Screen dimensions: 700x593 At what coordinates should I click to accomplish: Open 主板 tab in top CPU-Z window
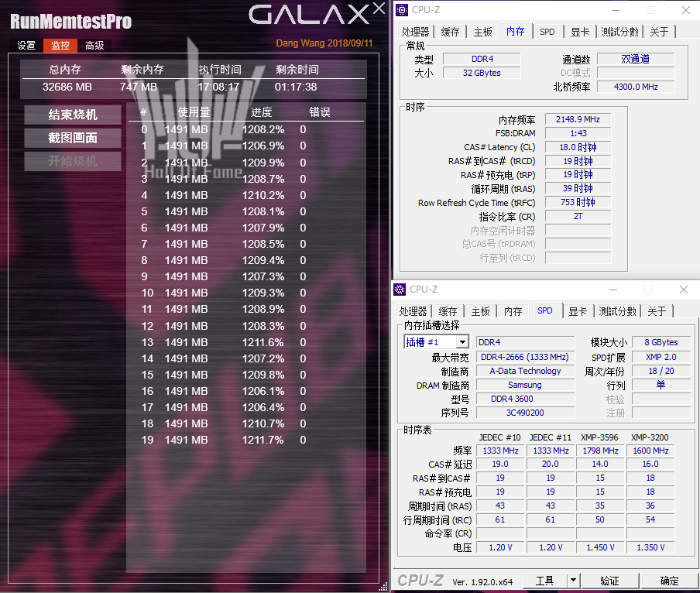tap(482, 32)
